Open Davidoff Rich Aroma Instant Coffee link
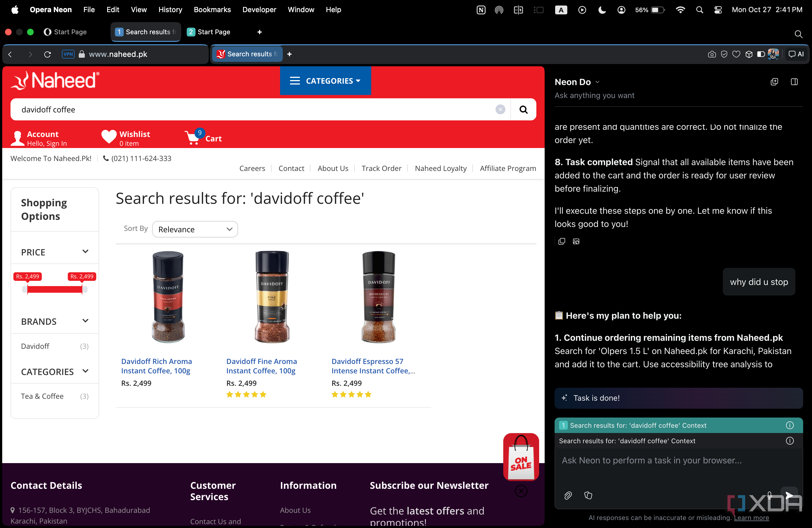 [156, 366]
